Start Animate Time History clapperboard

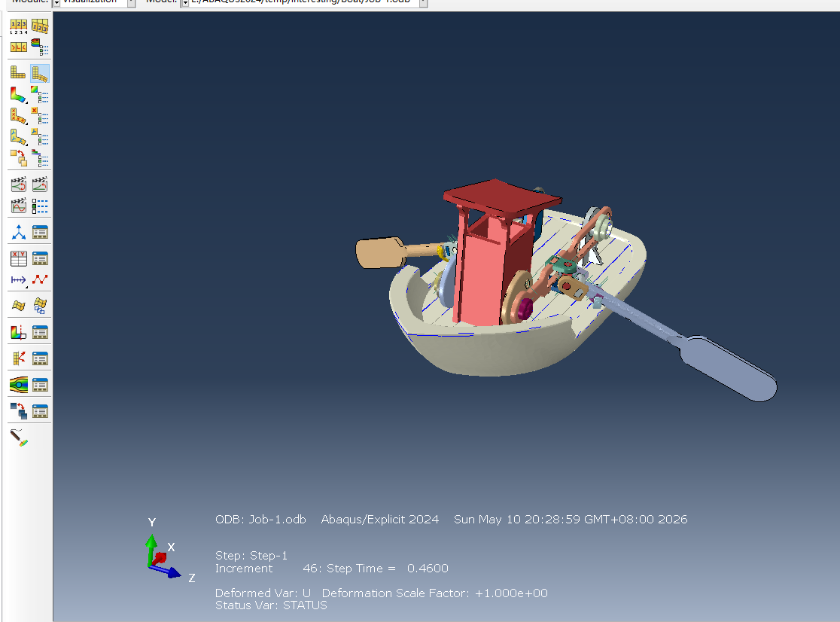click(40, 184)
